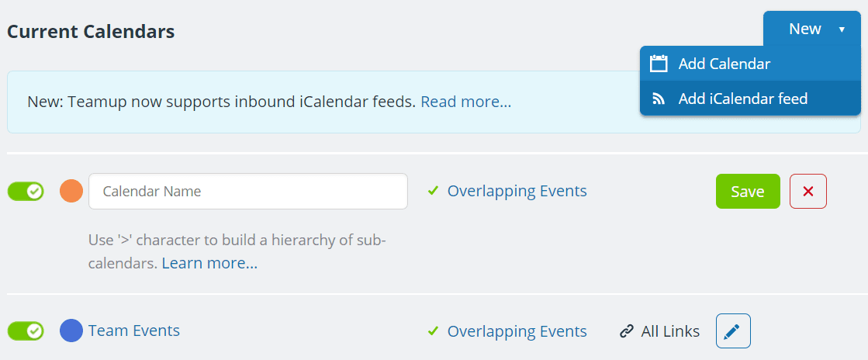Click green checkmark beside new calendar's Overlapping Events
This screenshot has height=360, width=868.
[433, 191]
